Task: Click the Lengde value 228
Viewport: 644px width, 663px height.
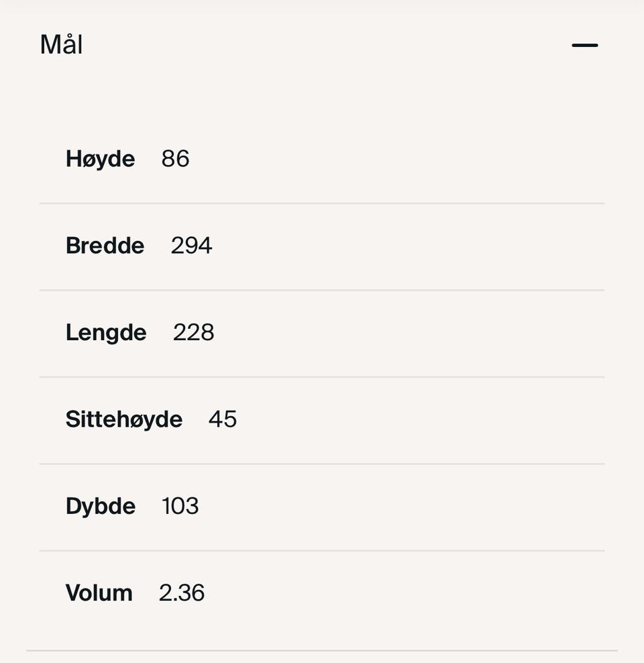Action: tap(193, 333)
